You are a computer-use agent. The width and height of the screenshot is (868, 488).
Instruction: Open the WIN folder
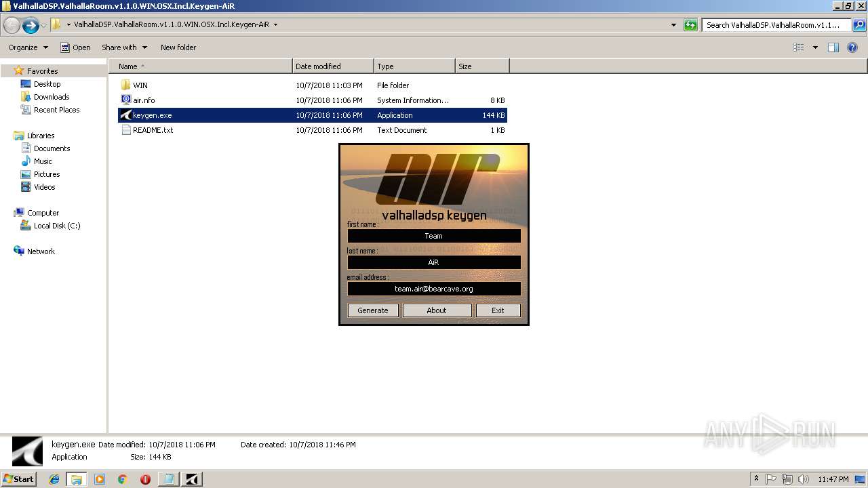[x=140, y=85]
